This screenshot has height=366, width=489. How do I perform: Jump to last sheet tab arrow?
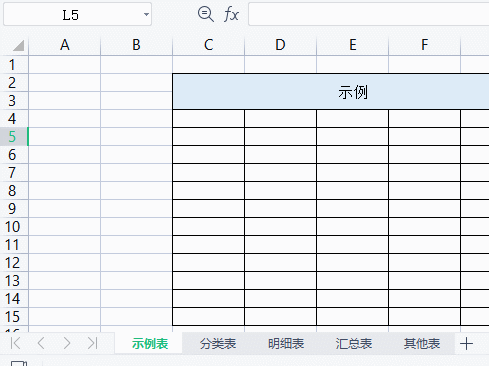pos(92,343)
